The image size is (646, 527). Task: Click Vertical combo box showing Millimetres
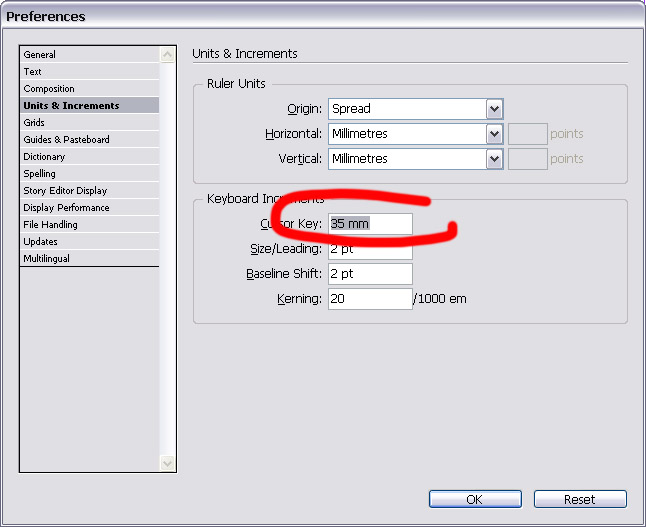click(x=416, y=159)
